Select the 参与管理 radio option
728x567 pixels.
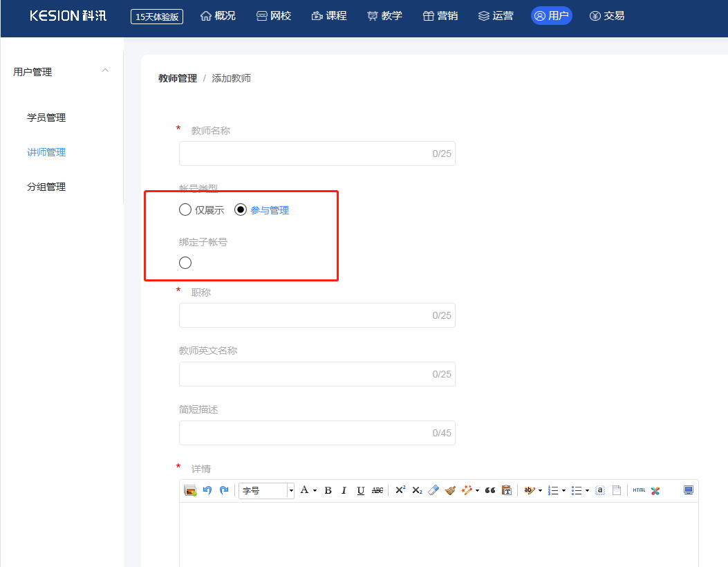coord(241,210)
